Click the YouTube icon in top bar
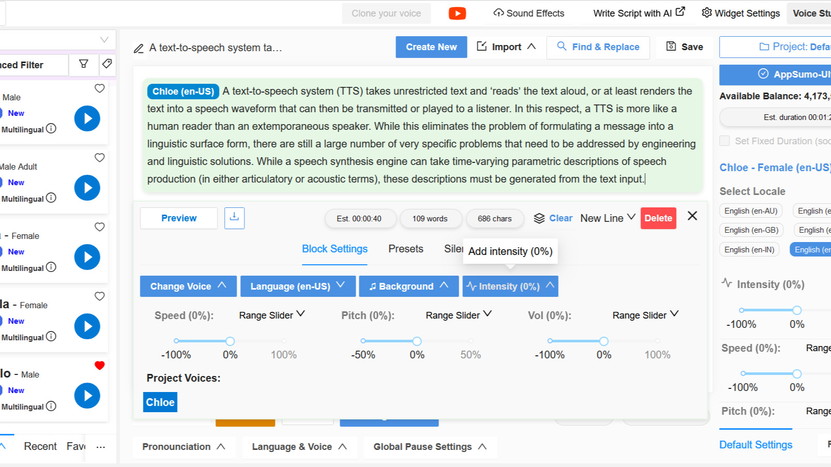The height and width of the screenshot is (467, 831). (x=457, y=13)
